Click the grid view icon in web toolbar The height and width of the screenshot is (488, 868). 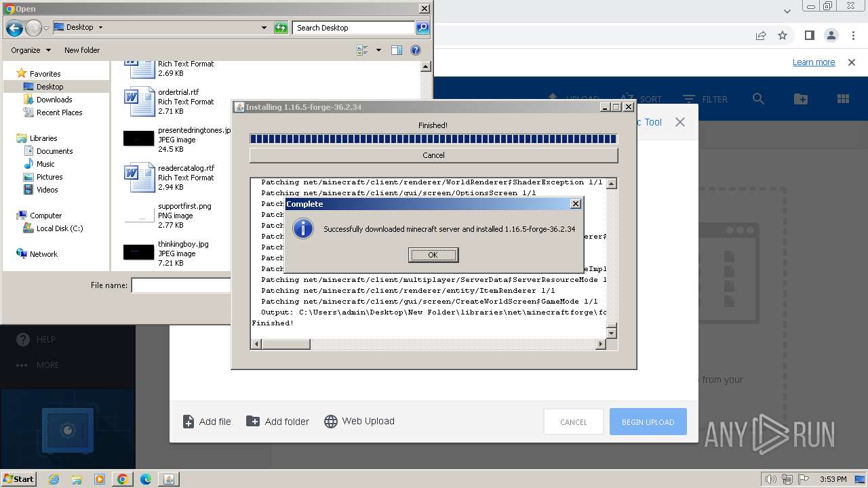click(844, 99)
